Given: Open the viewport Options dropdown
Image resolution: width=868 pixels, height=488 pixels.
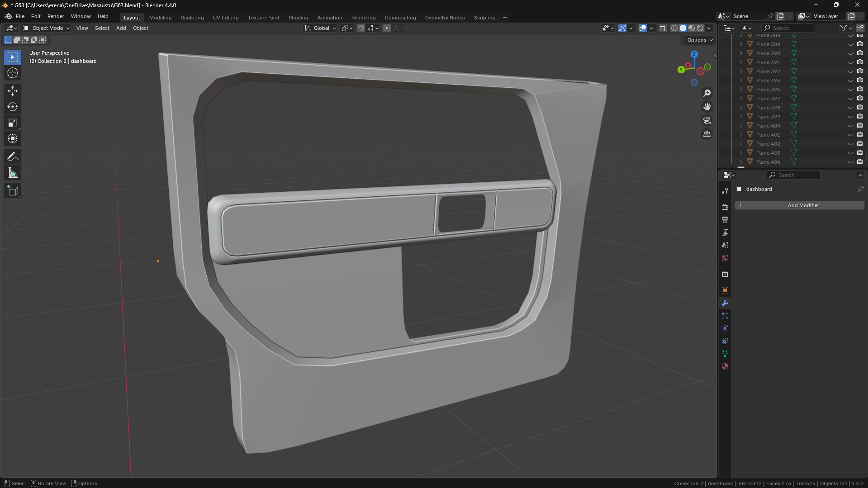Looking at the screenshot, I should pos(699,40).
